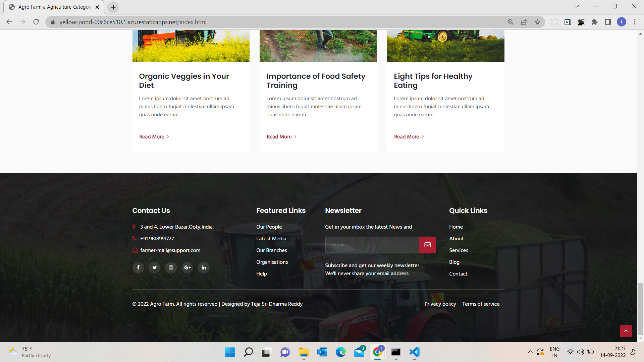Click page vertical scrollbar thumb
The width and height of the screenshot is (644, 362).
[640, 309]
